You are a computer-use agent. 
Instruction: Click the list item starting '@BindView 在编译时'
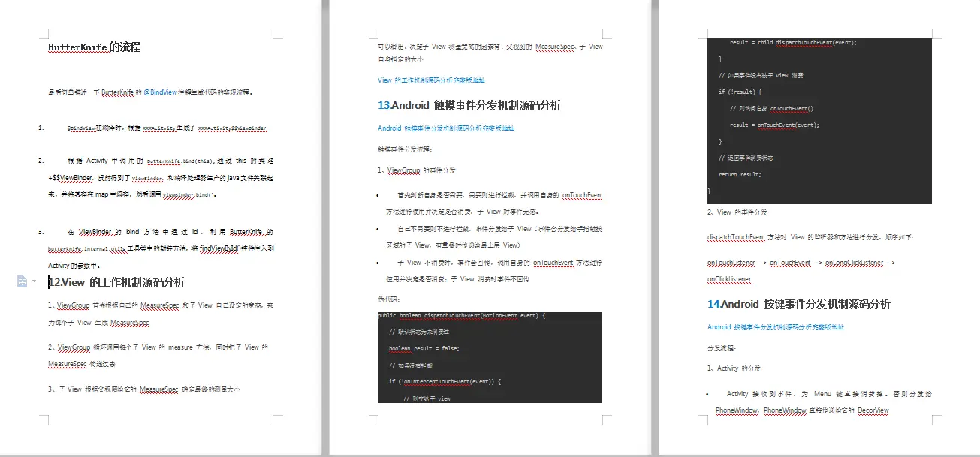pyautogui.click(x=167, y=128)
